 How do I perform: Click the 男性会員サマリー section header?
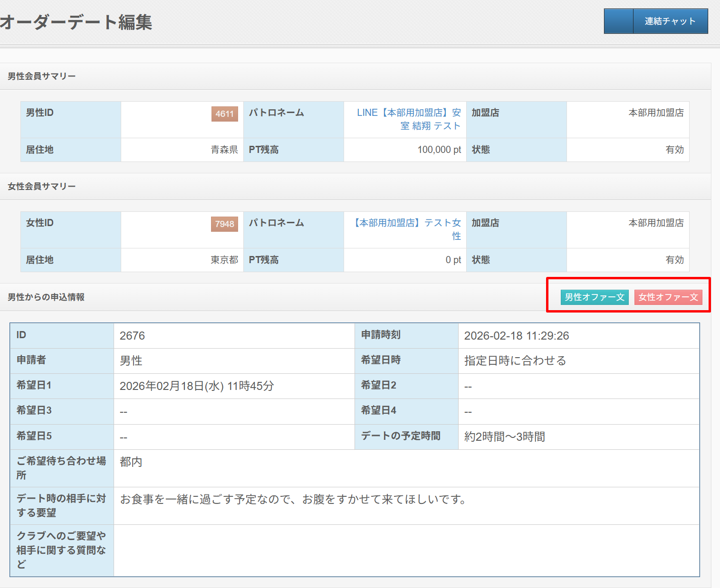(42, 76)
